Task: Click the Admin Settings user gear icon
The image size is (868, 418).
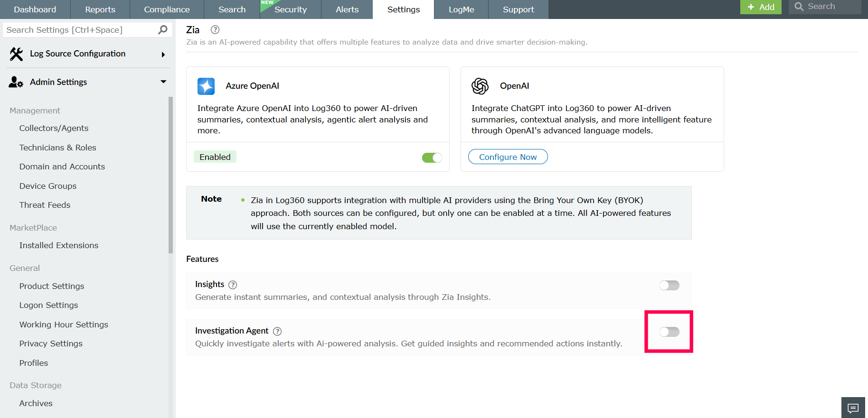Action: [x=16, y=82]
